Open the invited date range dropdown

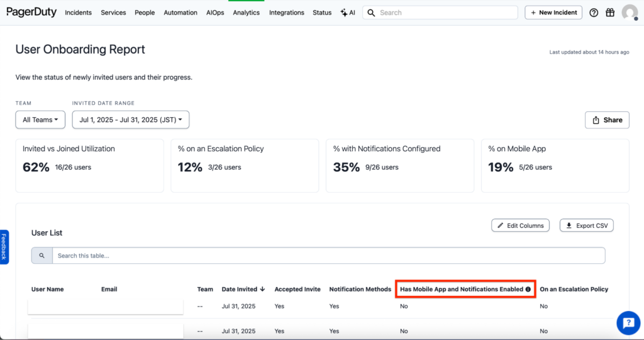[x=131, y=120]
